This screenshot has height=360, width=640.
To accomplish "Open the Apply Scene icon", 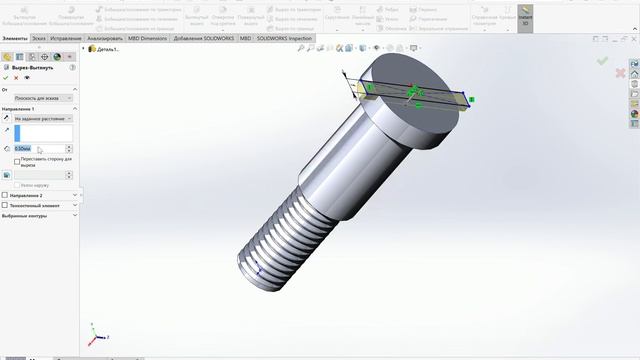I will tap(400, 48).
